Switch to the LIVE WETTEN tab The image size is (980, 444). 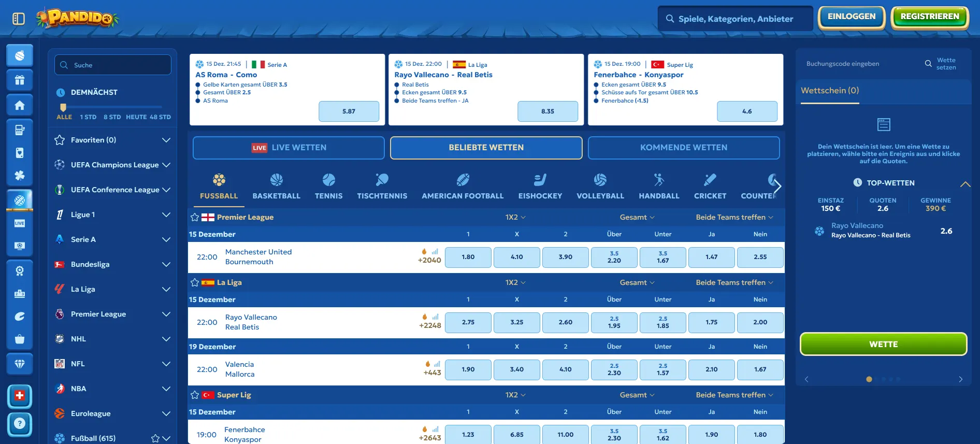[289, 148]
